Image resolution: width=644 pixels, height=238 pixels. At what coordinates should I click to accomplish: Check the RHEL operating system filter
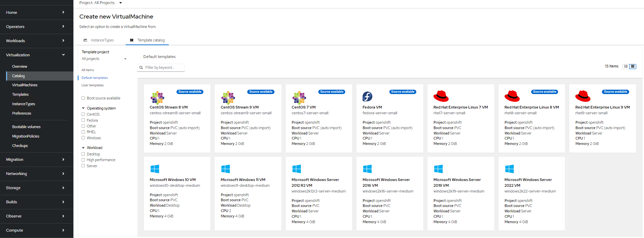83,132
